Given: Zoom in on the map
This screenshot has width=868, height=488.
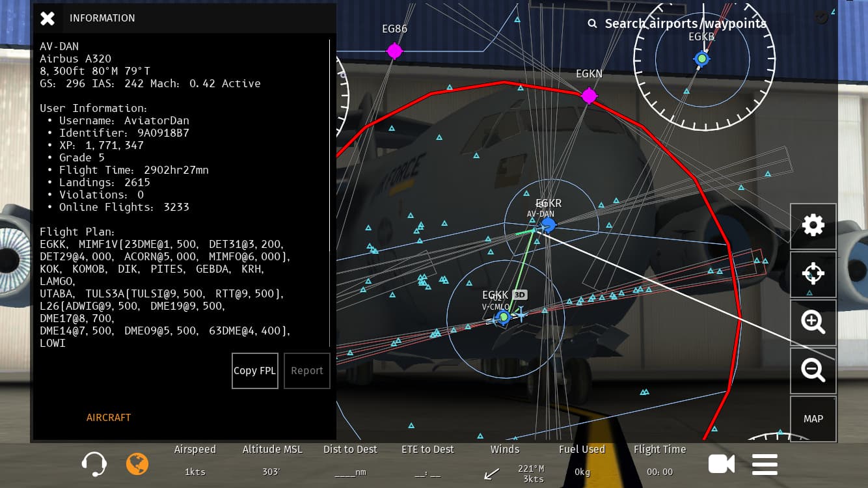Looking at the screenshot, I should coord(813,322).
